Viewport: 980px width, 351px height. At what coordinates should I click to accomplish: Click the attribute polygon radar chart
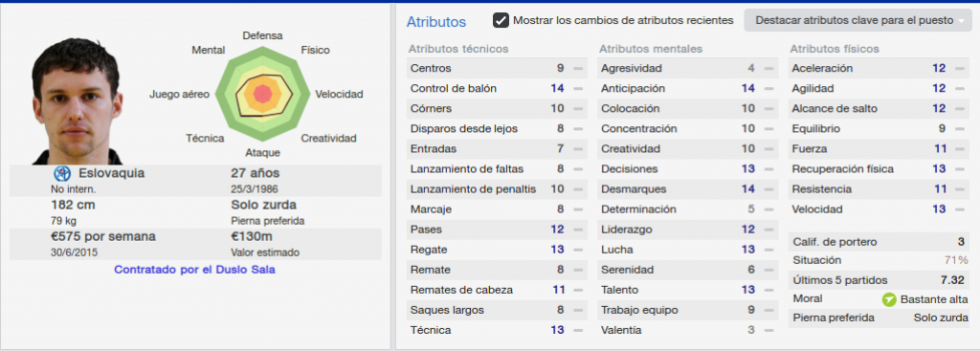point(263,95)
